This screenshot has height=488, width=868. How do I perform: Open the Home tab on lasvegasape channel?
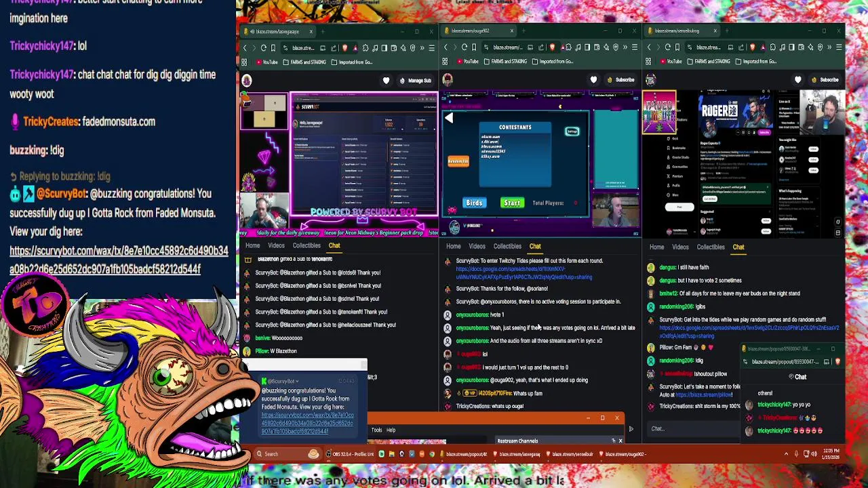click(x=252, y=246)
